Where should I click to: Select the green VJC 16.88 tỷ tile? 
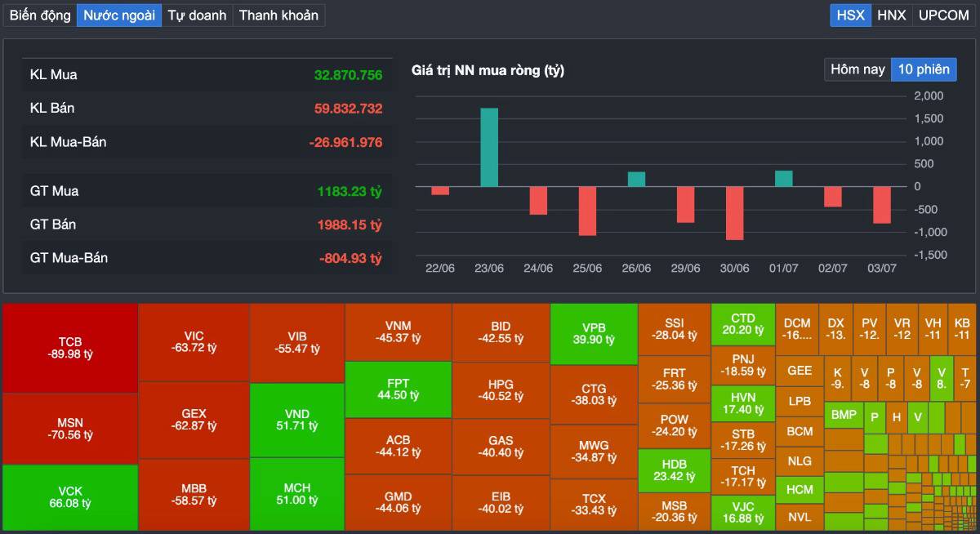click(743, 513)
